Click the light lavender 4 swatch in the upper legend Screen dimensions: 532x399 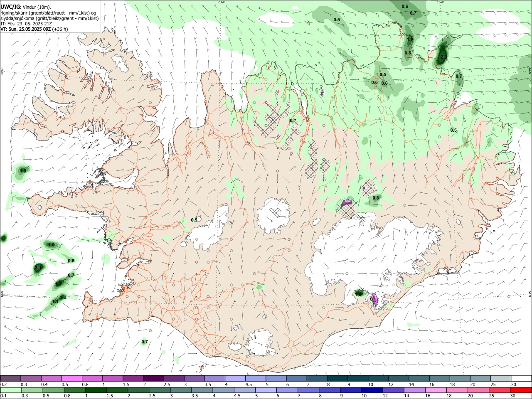coord(235,378)
